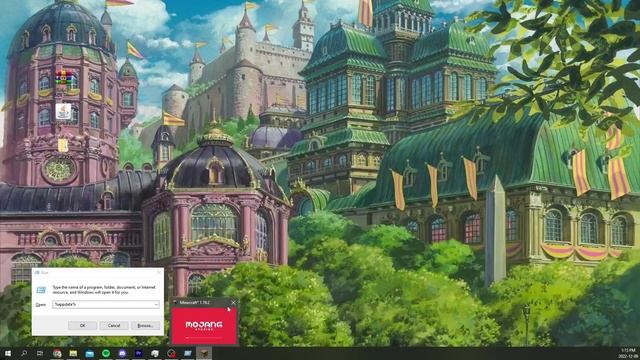640x360 pixels.
Task: Close the Run dialog window
Action: (x=159, y=272)
